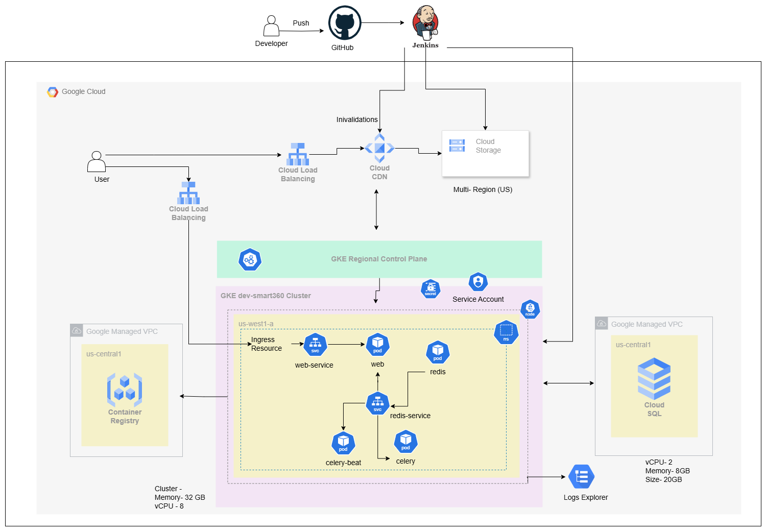Viewport: 767px width, 532px height.
Task: Click the Service Account label
Action: coord(478,299)
